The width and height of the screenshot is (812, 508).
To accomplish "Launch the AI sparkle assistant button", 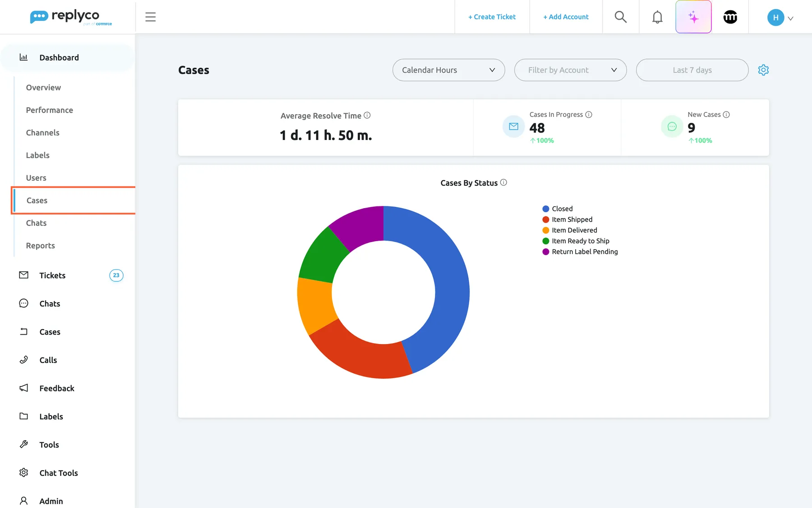I will coord(693,17).
